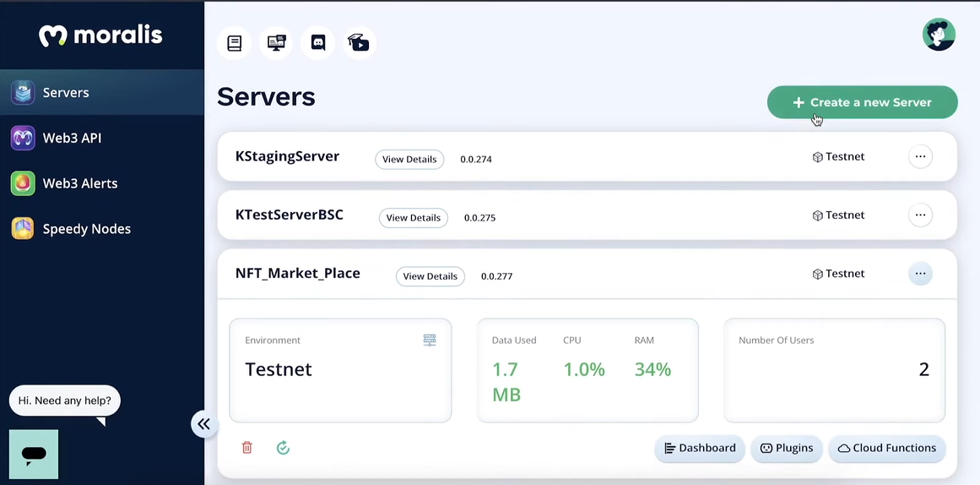View Details of KStagingServer
The height and width of the screenshot is (485, 980).
tap(409, 159)
